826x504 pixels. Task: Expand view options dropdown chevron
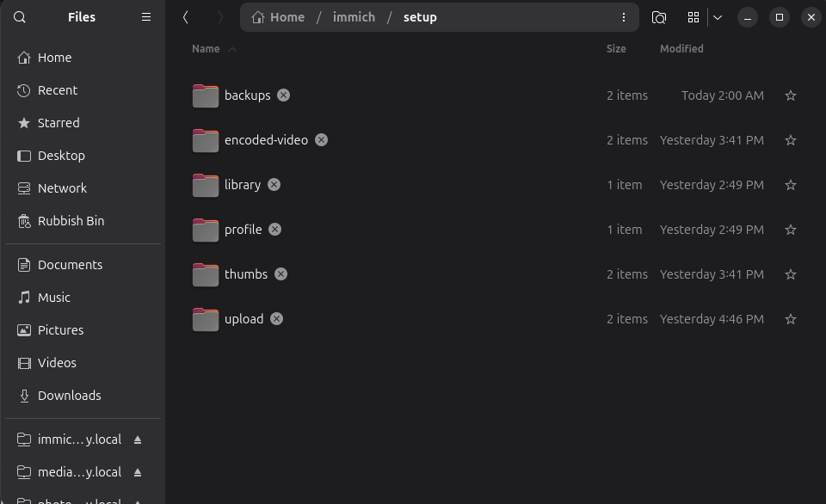coord(718,17)
